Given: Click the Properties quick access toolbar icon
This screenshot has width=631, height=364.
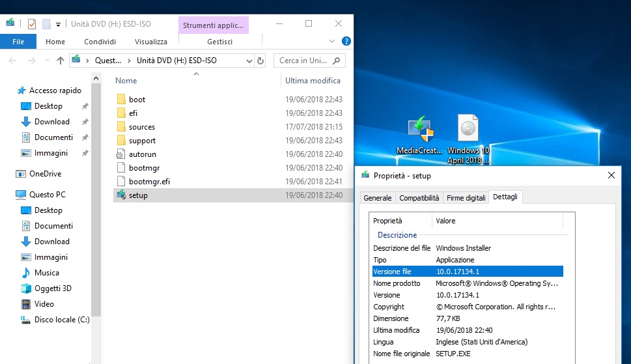Looking at the screenshot, I should click(x=32, y=24).
